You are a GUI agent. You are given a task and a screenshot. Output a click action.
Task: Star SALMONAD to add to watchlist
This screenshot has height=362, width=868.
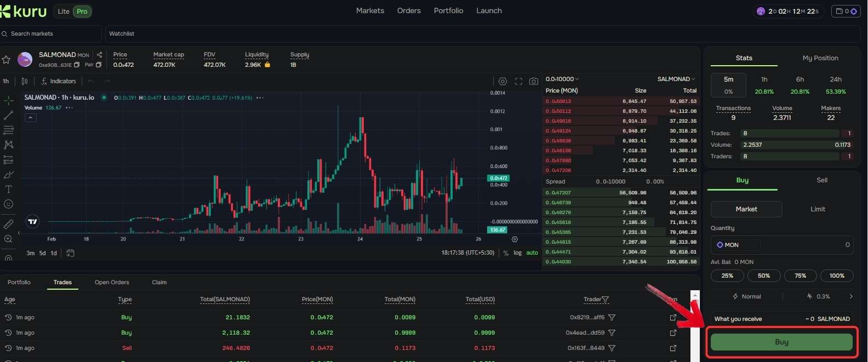7,60
